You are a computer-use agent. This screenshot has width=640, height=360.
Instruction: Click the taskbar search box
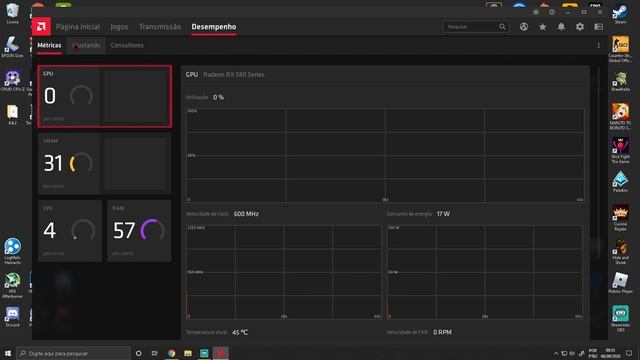pos(73,353)
